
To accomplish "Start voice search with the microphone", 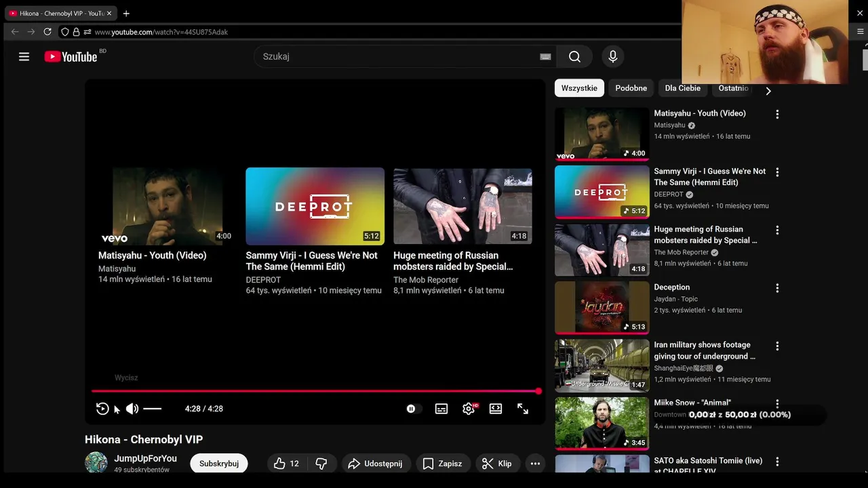I will pos(613,57).
